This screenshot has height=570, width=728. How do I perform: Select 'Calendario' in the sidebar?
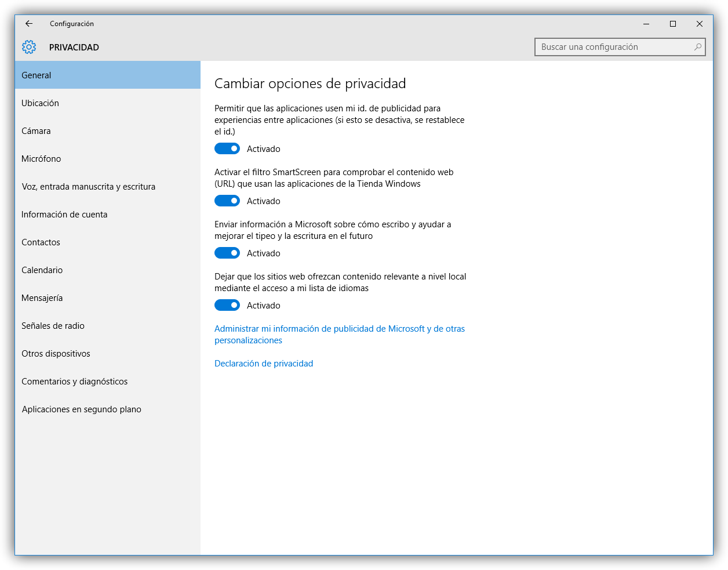point(42,270)
